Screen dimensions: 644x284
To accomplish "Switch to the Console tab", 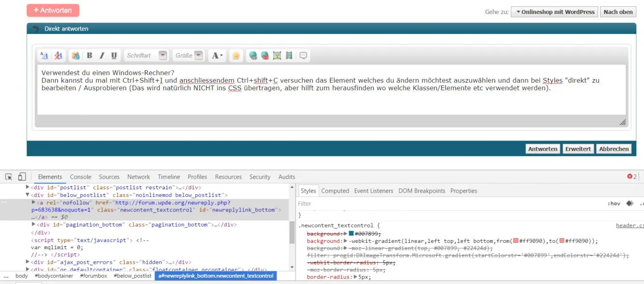I will 81,177.
